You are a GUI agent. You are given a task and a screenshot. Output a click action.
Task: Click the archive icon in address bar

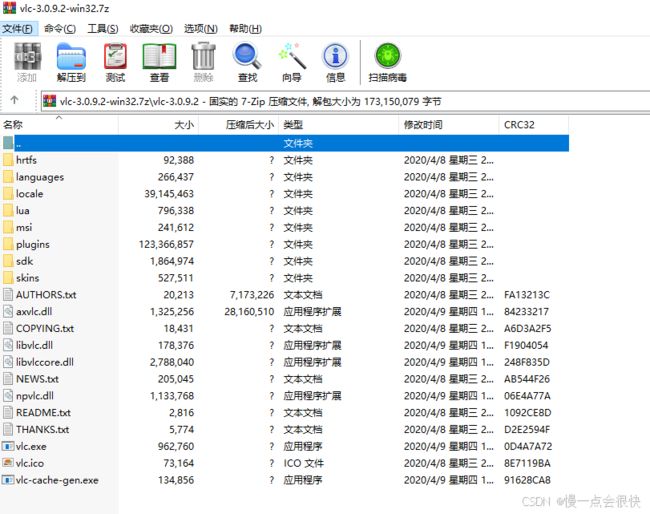coord(50,101)
